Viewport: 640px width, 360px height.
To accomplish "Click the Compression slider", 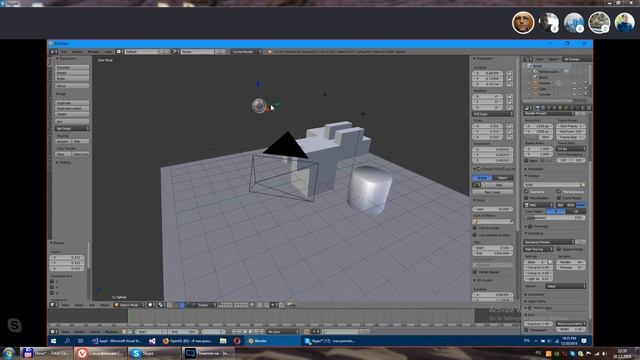I will pos(555,218).
